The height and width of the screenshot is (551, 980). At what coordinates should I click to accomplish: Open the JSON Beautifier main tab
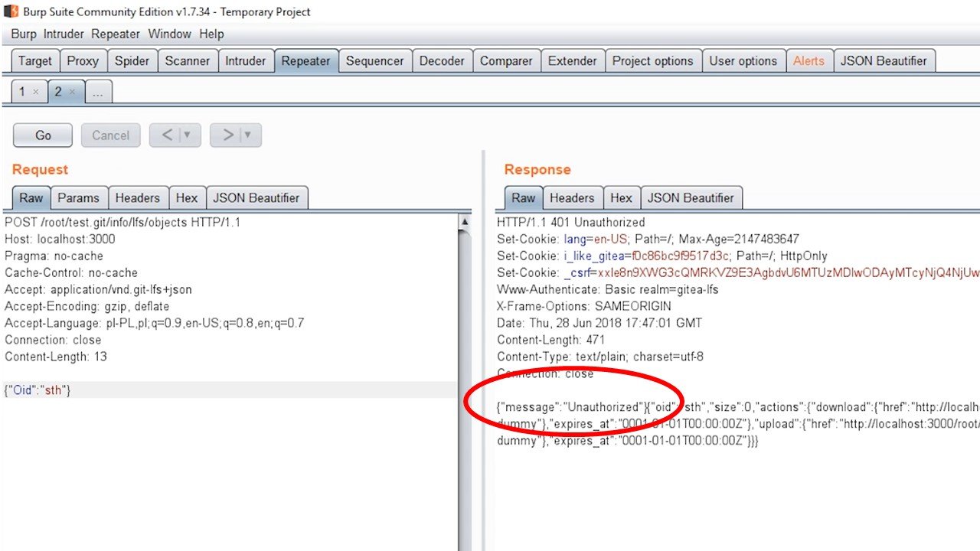point(884,61)
